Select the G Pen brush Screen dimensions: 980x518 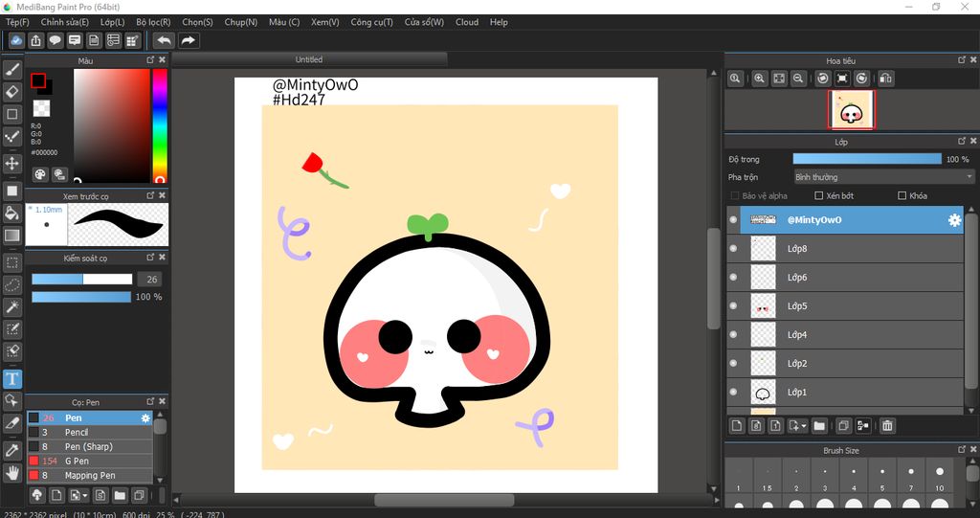pyautogui.click(x=89, y=462)
